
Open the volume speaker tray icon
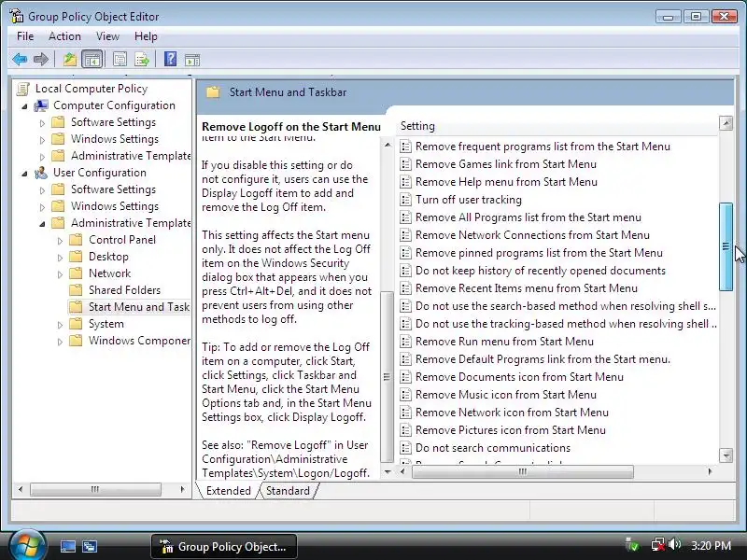(674, 544)
